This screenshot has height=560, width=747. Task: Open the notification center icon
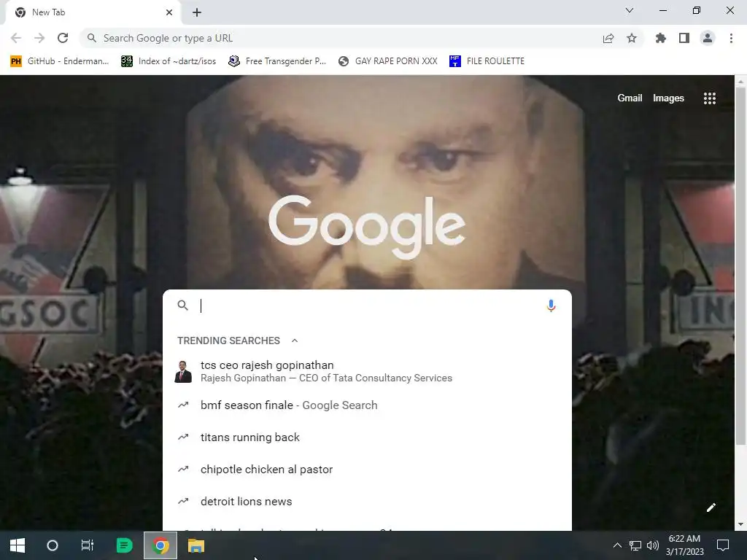point(723,545)
